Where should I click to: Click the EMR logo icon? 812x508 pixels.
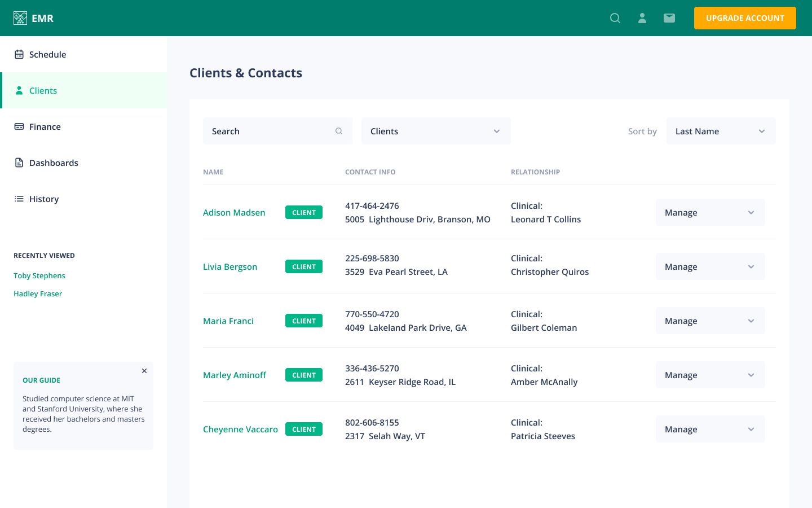20,18
